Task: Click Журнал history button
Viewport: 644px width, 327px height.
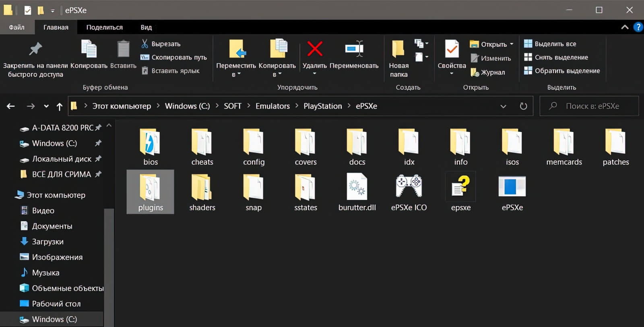Action: 488,72
